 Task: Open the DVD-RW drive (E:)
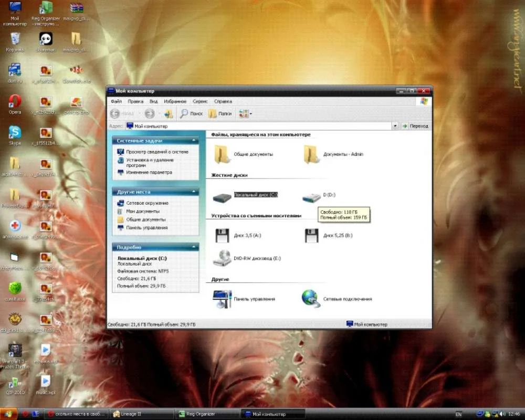222,258
